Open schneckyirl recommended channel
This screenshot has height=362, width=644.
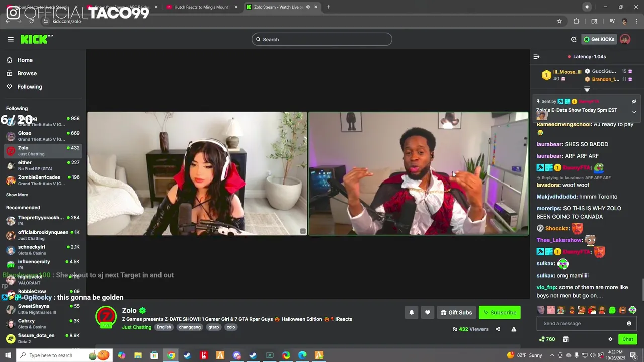coord(43,250)
